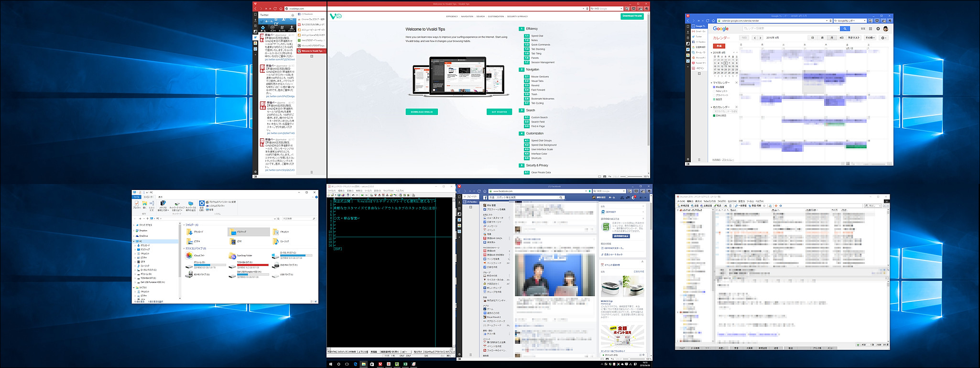
Task: Switch to the 表示 tab in Explorer
Action: (x=161, y=197)
